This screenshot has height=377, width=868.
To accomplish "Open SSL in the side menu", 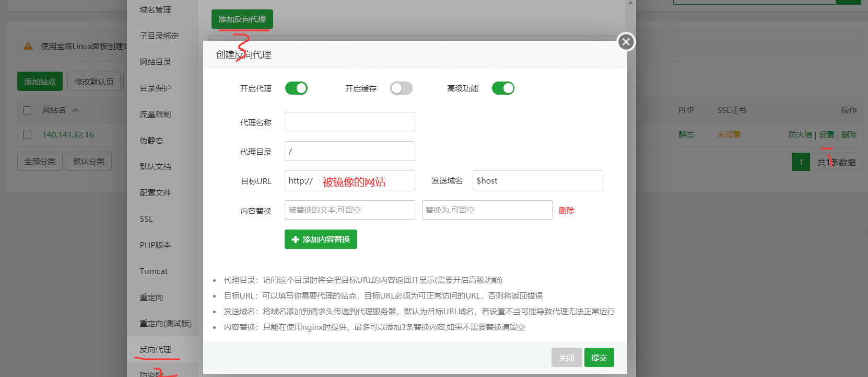I will tap(146, 219).
